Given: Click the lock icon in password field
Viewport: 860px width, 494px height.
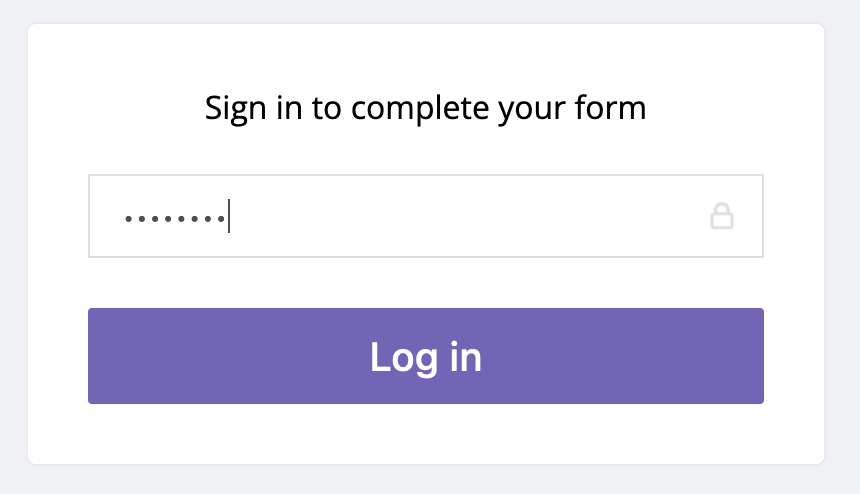Looking at the screenshot, I should (722, 216).
